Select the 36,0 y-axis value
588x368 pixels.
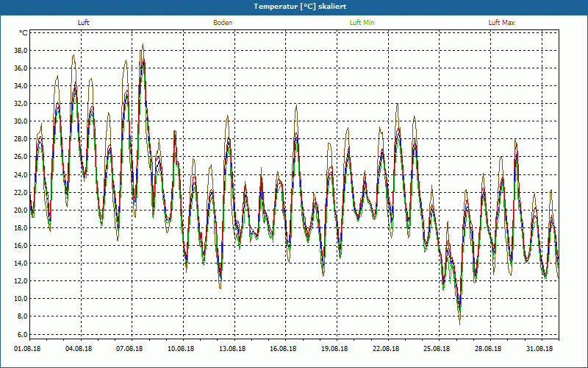tap(21, 68)
